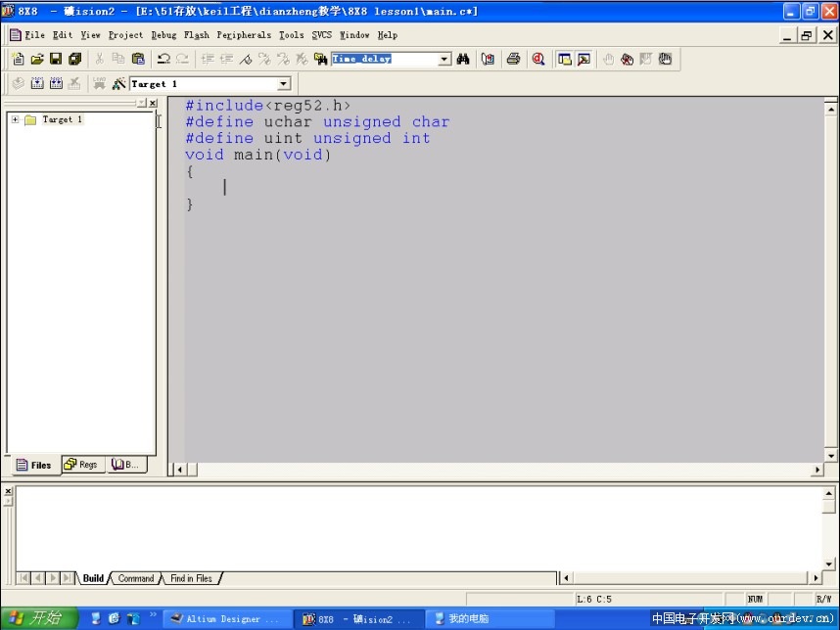Viewport: 840px width, 630px height.
Task: Open the Help menu
Action: [x=388, y=35]
